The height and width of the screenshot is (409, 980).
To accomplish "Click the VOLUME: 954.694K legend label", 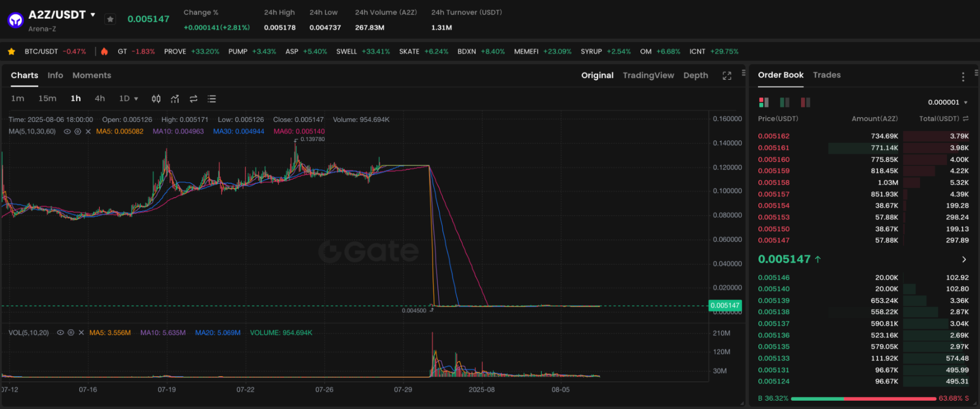I will tap(281, 333).
